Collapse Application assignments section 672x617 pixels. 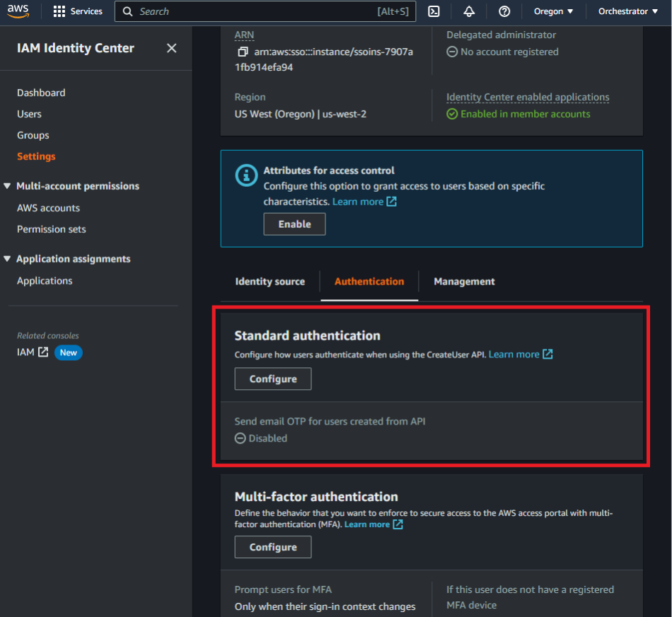click(7, 259)
